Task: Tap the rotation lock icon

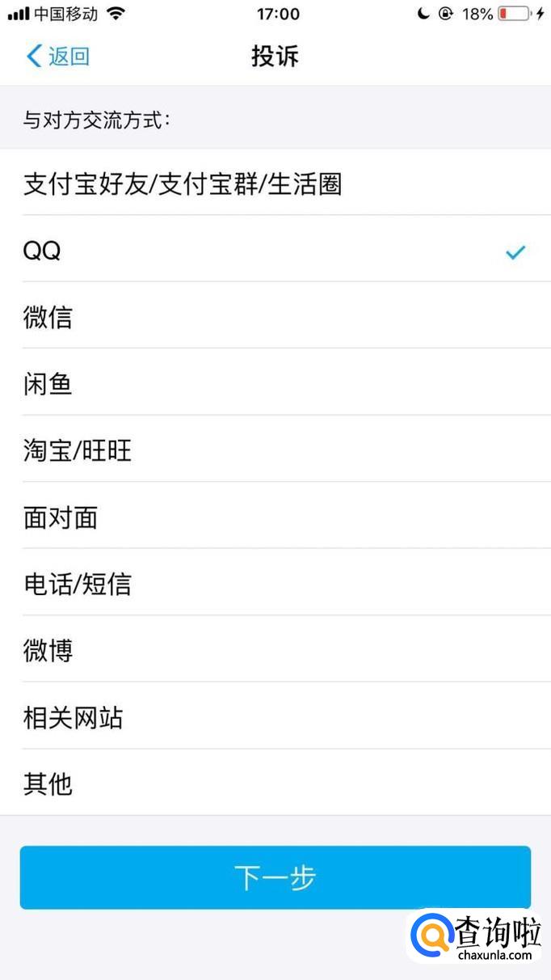Action: pyautogui.click(x=445, y=14)
